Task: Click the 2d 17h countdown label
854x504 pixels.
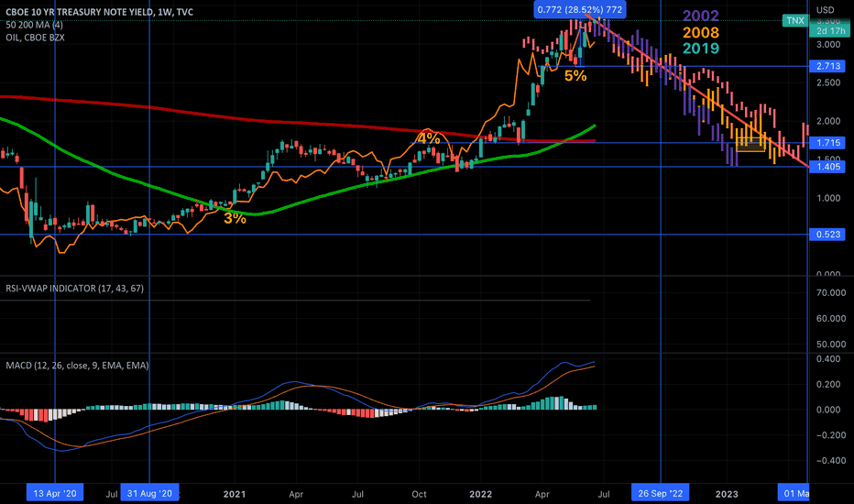Action: click(830, 31)
